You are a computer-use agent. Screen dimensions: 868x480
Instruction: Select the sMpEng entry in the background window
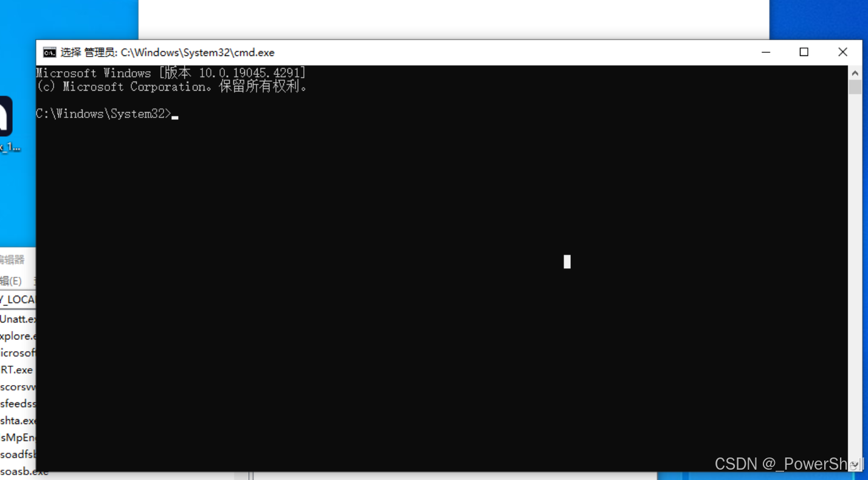[x=18, y=437]
